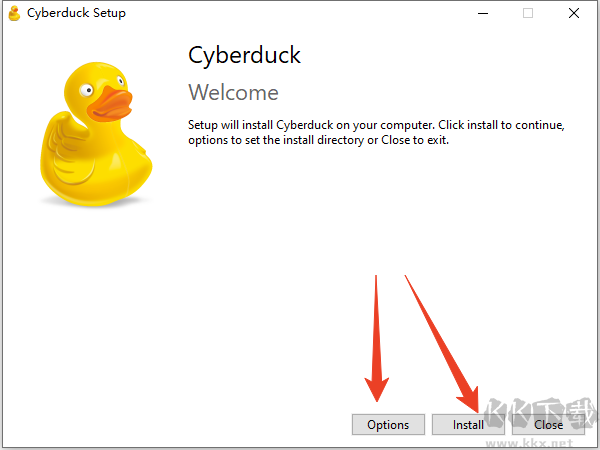Click the greyed-out maximize window icon
600x450 pixels.
click(527, 14)
